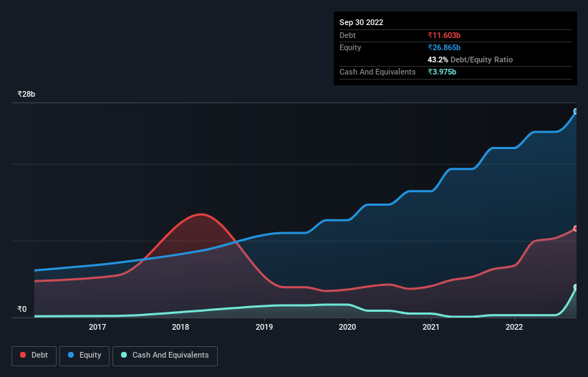Viewport: 588px width, 377px height.
Task: Click the Debt label in tooltip
Action: [x=347, y=35]
